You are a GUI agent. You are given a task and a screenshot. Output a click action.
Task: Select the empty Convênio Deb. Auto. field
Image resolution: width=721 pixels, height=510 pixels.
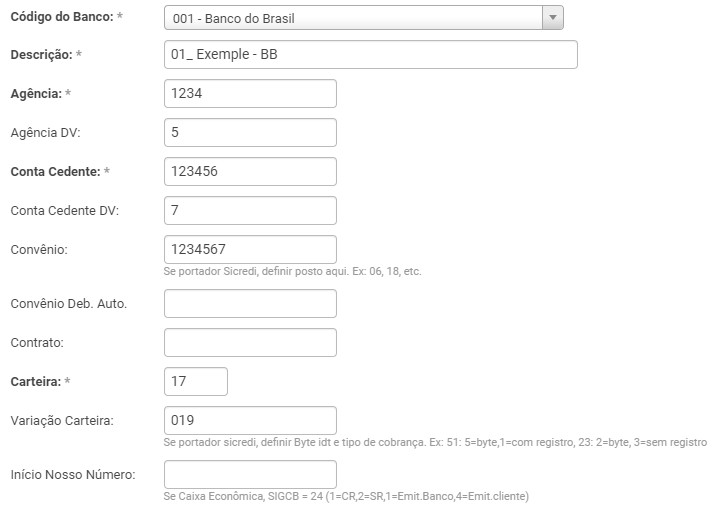tap(250, 303)
